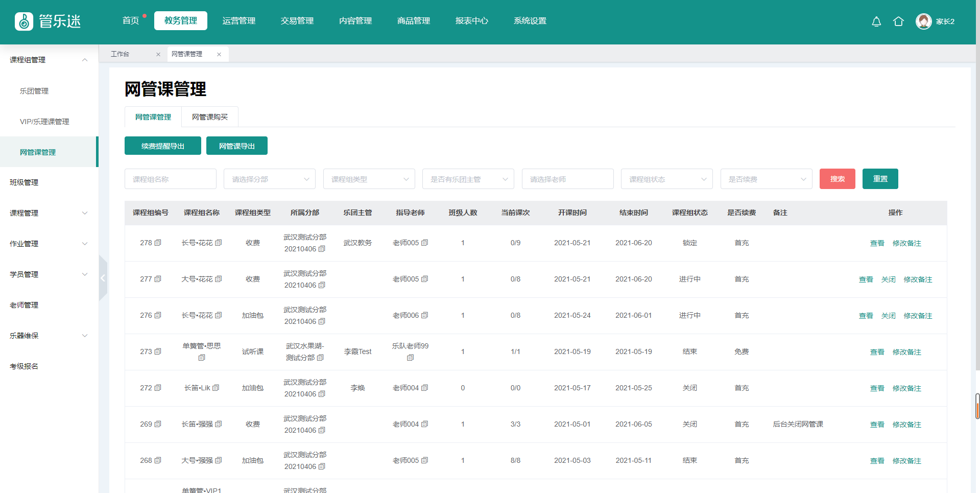980x493 pixels.
Task: Click the 续费提醒导出 button
Action: coord(162,146)
